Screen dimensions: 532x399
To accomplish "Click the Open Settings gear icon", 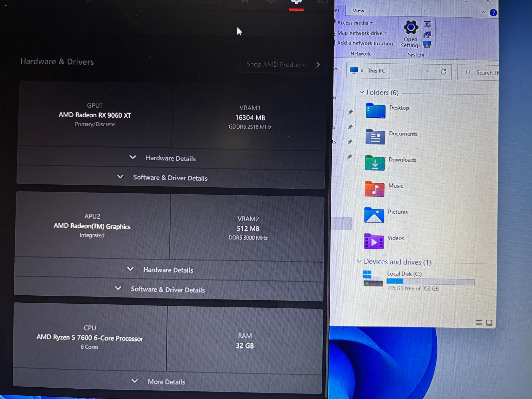I will [x=411, y=27].
